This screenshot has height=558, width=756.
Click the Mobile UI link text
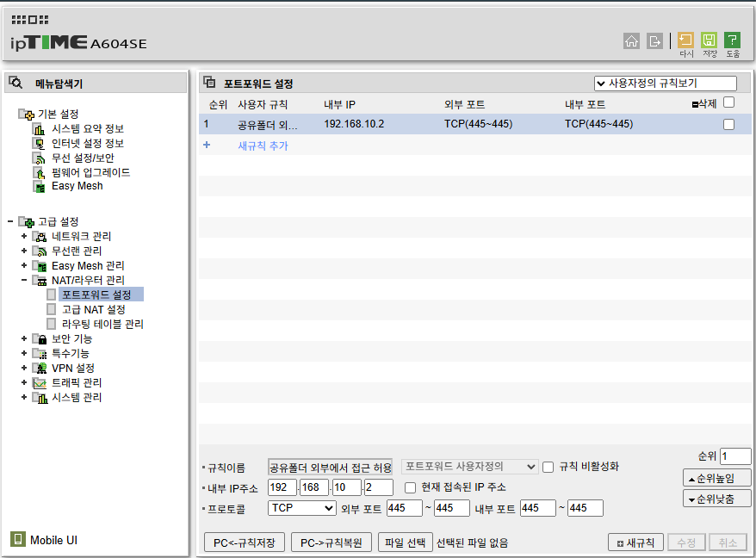pyautogui.click(x=53, y=540)
